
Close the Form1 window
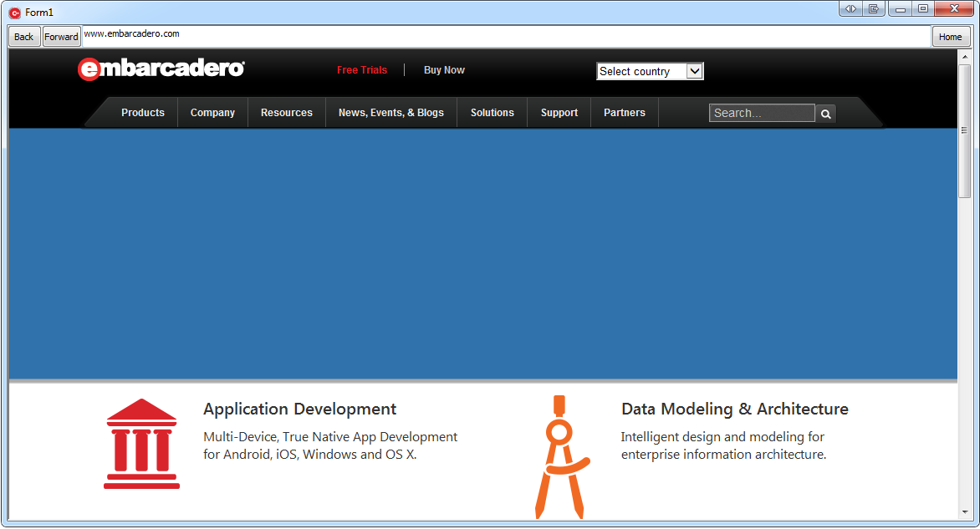coord(954,8)
